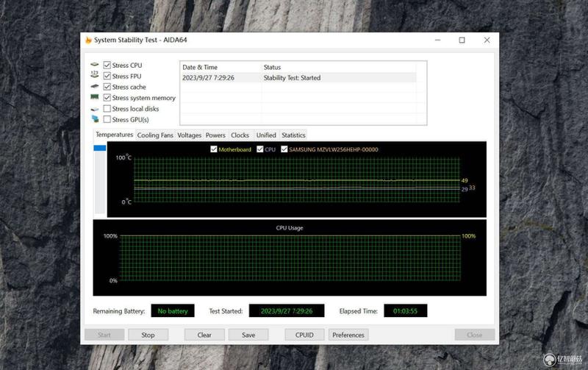The height and width of the screenshot is (370, 588).
Task: Click the RAM module icon beside Stress system memory
Action: coord(95,97)
